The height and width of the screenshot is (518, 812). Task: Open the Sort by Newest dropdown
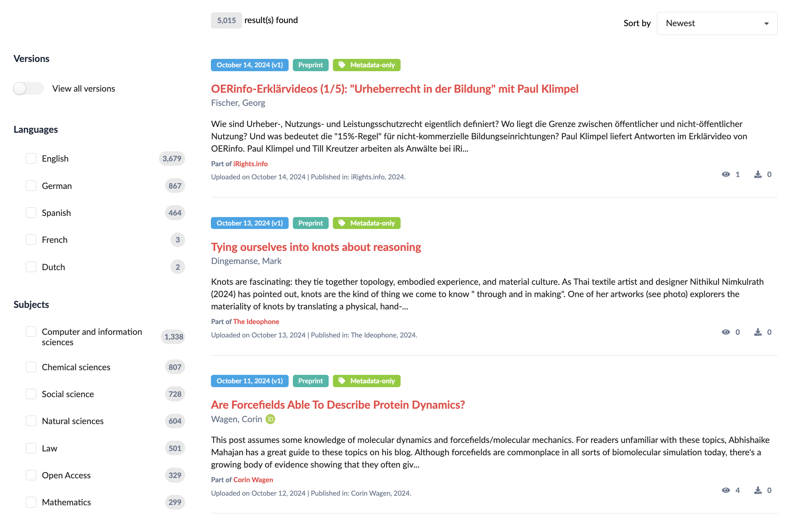tap(717, 23)
